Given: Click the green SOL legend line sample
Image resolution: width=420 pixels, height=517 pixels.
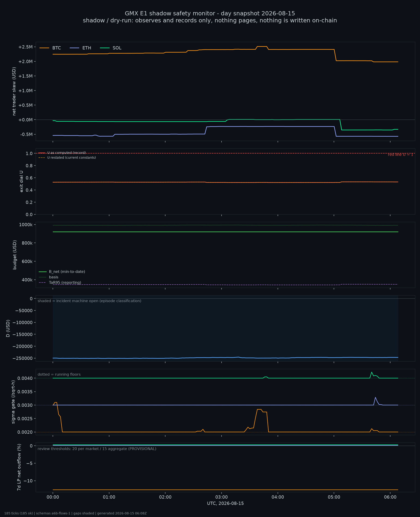Looking at the screenshot, I should tap(105, 48).
